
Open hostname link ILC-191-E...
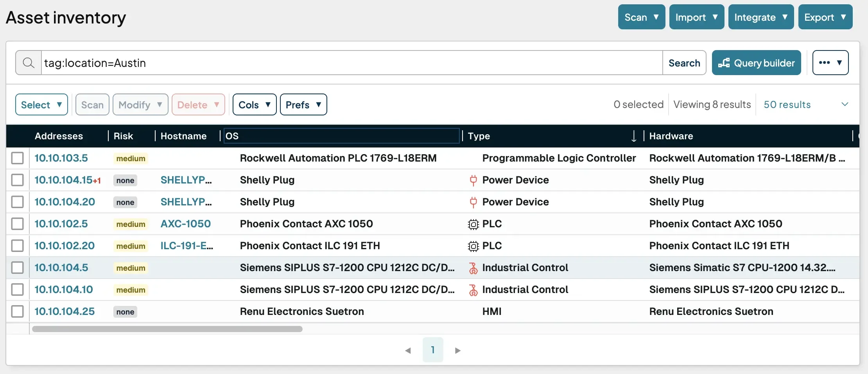coord(187,246)
